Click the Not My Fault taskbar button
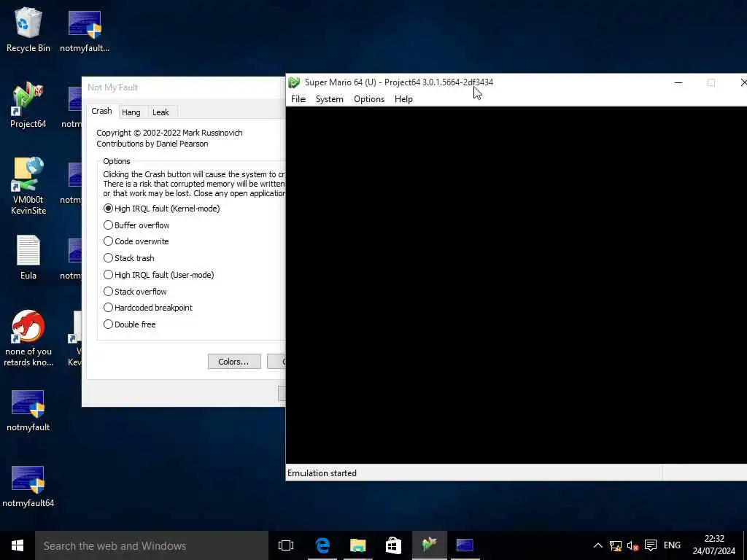The height and width of the screenshot is (560, 747). [465, 545]
